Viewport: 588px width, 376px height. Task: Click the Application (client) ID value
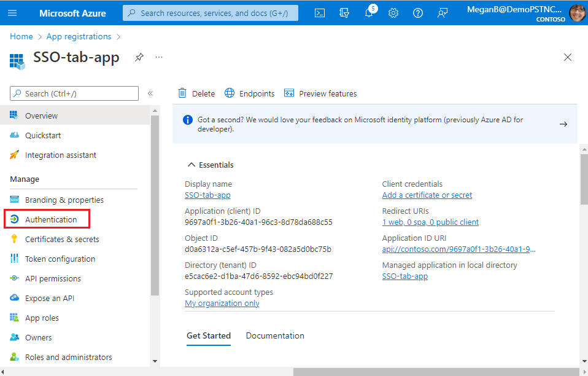tap(258, 222)
